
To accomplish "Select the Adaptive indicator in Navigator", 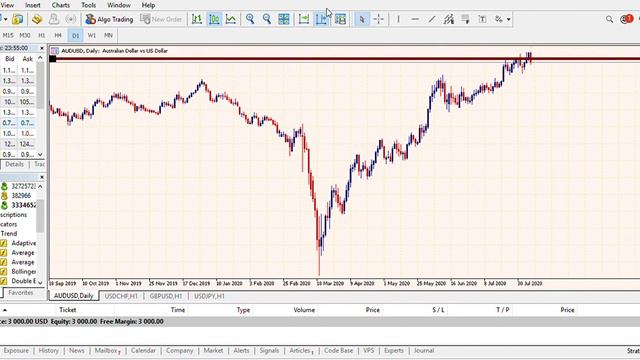I will pos(23,243).
